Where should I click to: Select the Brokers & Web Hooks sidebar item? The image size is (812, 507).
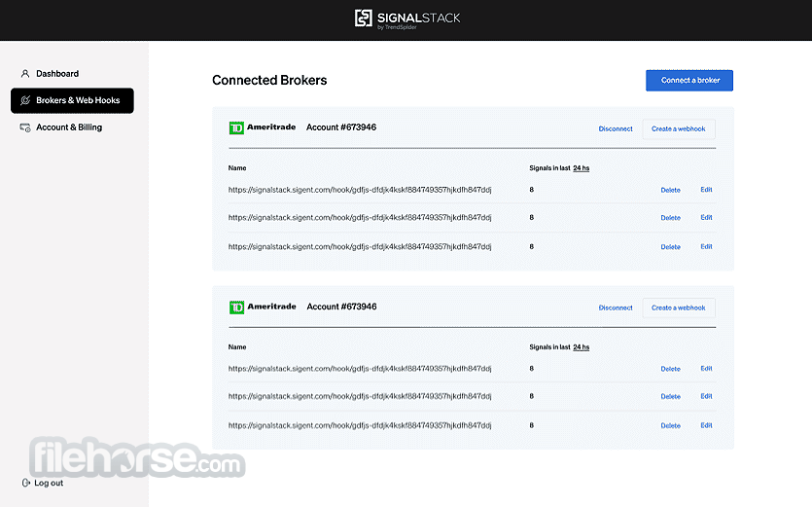coord(72,100)
